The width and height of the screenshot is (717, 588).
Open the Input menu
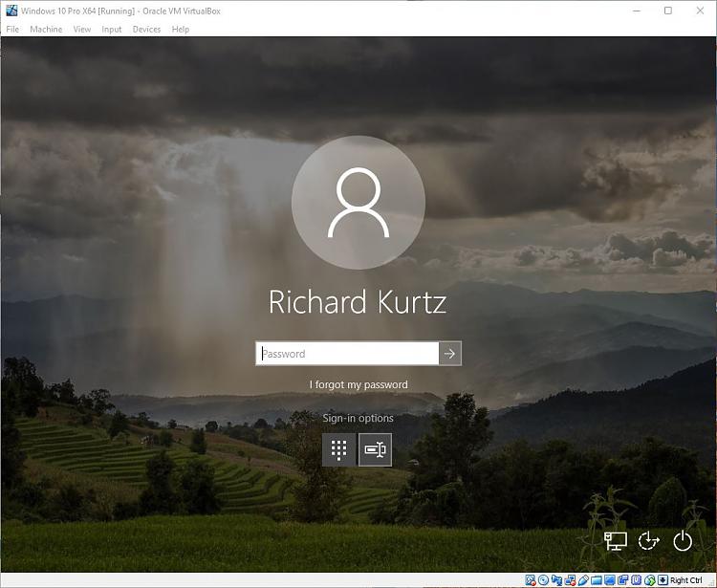point(112,30)
